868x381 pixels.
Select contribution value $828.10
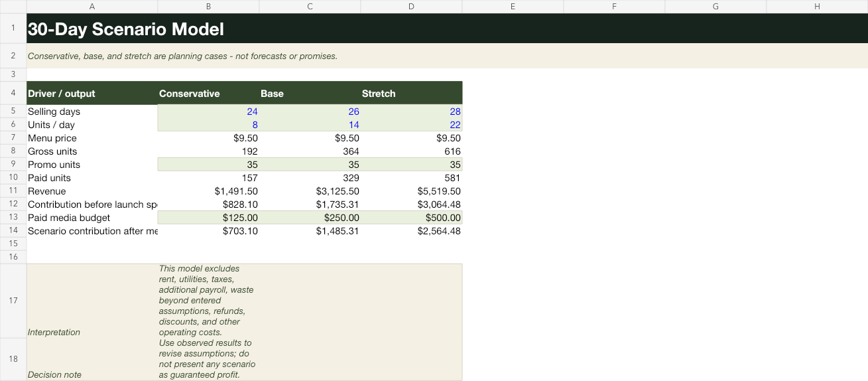[x=208, y=204]
